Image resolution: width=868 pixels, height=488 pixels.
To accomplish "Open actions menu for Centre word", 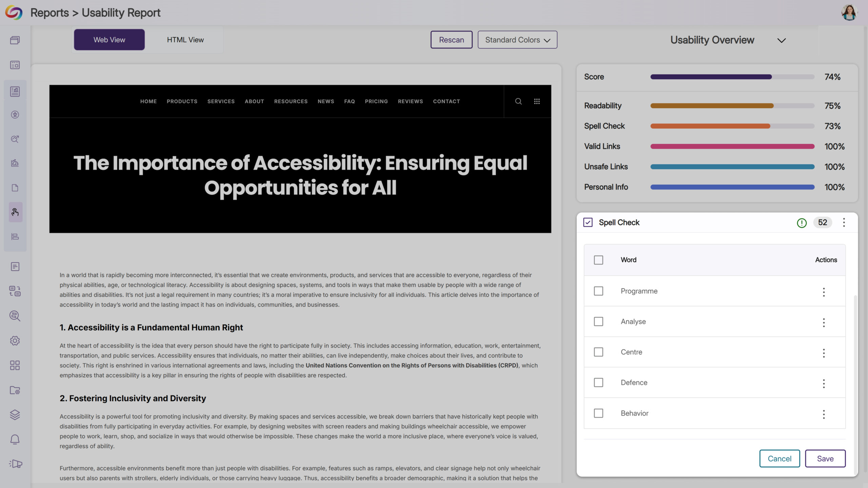I will [x=824, y=353].
